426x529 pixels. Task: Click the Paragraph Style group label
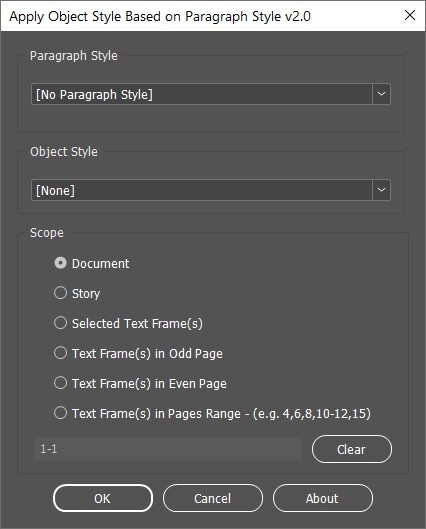point(74,56)
